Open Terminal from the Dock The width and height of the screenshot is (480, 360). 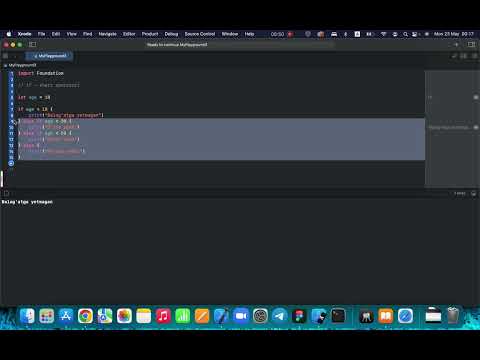[338, 316]
